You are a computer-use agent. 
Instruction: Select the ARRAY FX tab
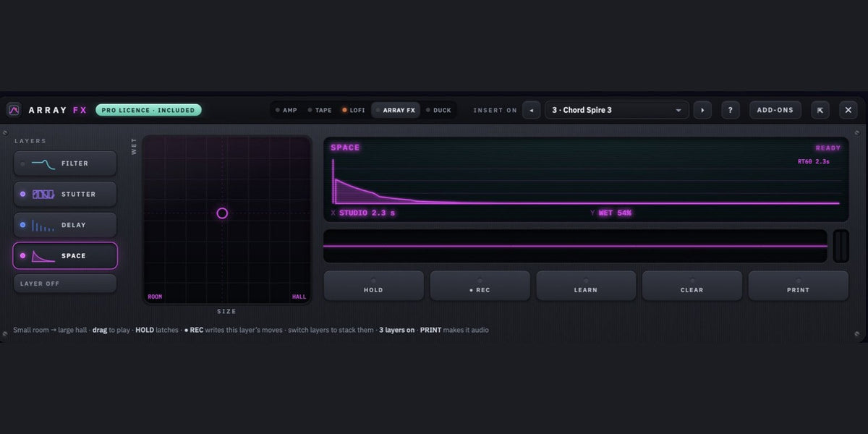[x=396, y=110]
